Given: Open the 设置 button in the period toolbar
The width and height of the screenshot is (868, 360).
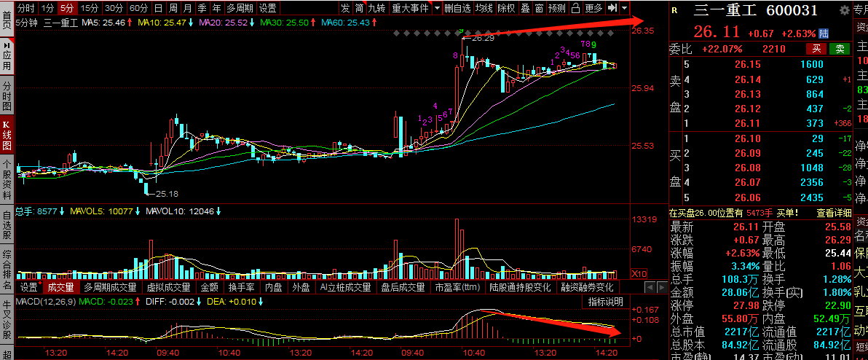Looking at the screenshot, I should (268, 8).
